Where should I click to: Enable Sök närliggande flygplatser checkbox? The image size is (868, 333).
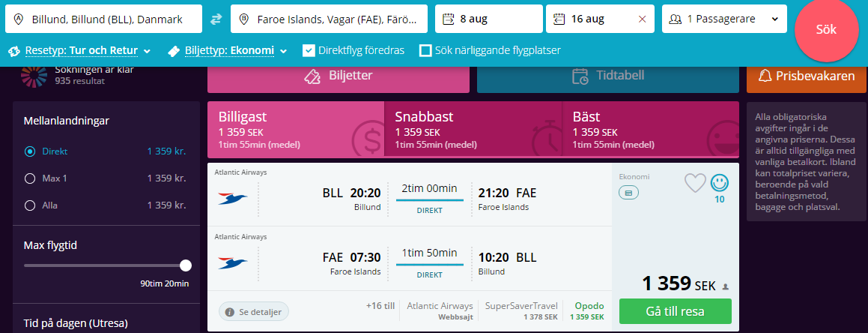pyautogui.click(x=425, y=50)
